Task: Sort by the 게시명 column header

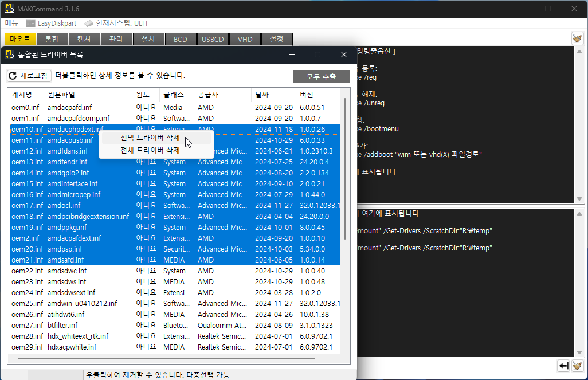Action: (26, 95)
